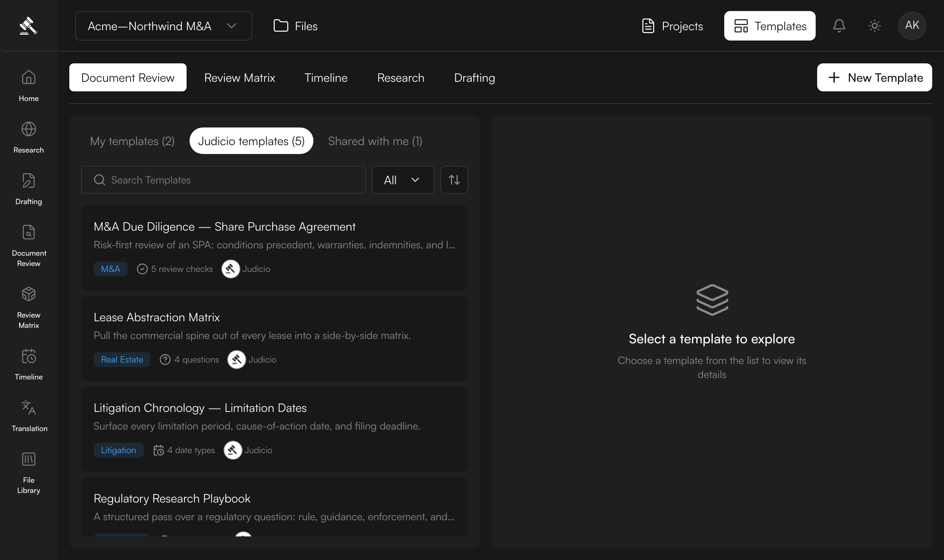Click the '5 review checks' label
Image resolution: width=944 pixels, height=560 pixels.
point(182,269)
